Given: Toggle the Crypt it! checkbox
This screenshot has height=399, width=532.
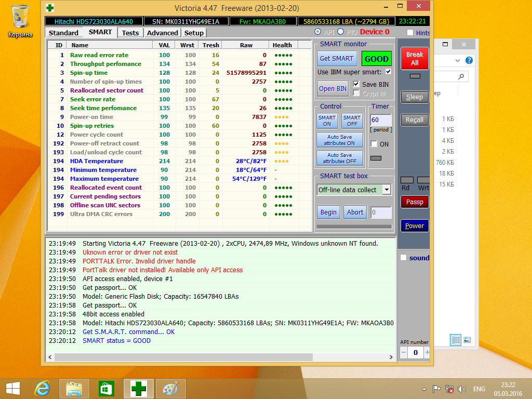Looking at the screenshot, I should (x=356, y=93).
